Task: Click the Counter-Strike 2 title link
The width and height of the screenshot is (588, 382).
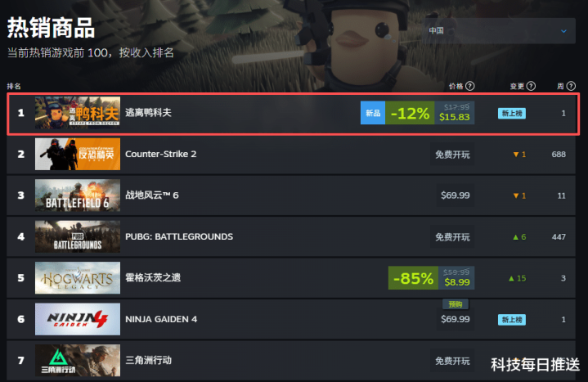Action: (160, 154)
